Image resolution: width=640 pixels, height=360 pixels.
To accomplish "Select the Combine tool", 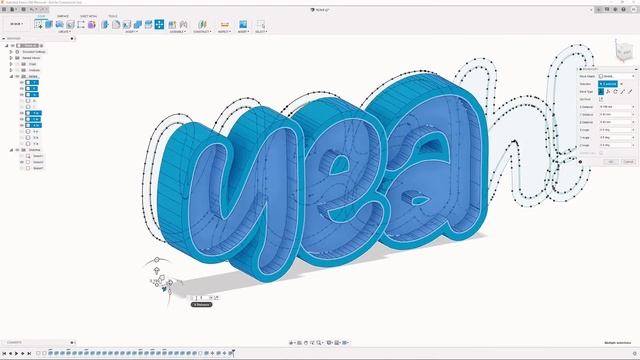I will point(138,24).
